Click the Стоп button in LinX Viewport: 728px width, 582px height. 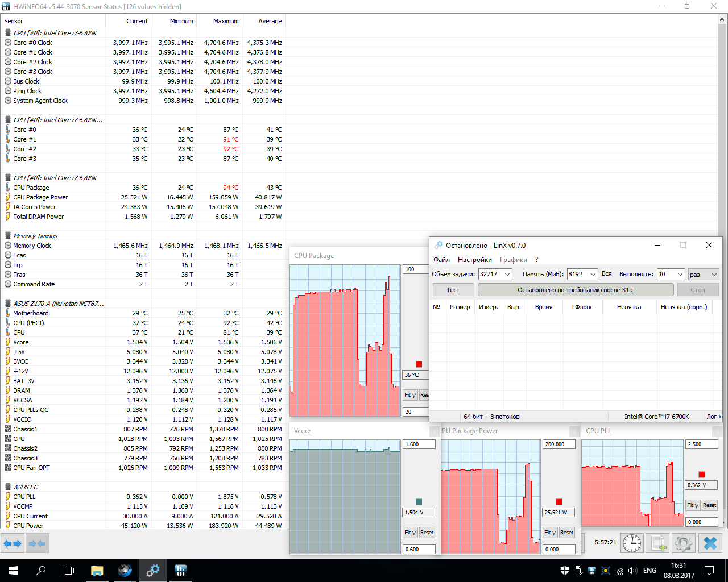point(698,290)
